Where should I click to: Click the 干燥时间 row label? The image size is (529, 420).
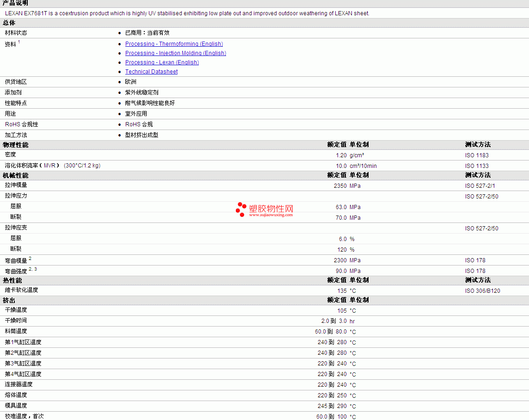pyautogui.click(x=16, y=321)
